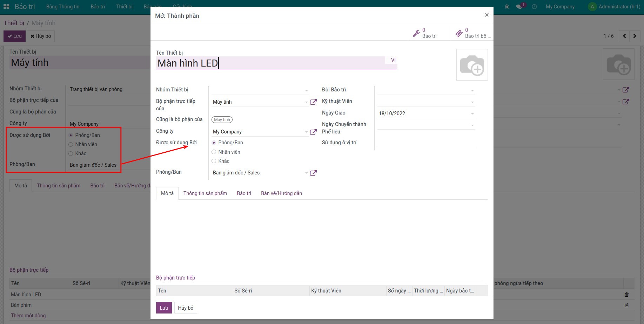Image resolution: width=644 pixels, height=324 pixels.
Task: Select the Phòng/Ban radio option in dialog
Action: [x=214, y=143]
